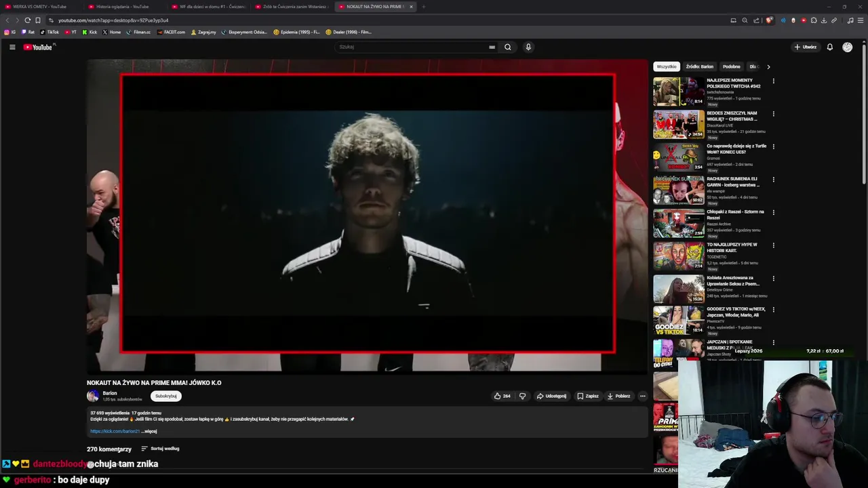Open the kick.com/barion21 link in the description
Screen dimensions: 868x488
(x=115, y=431)
